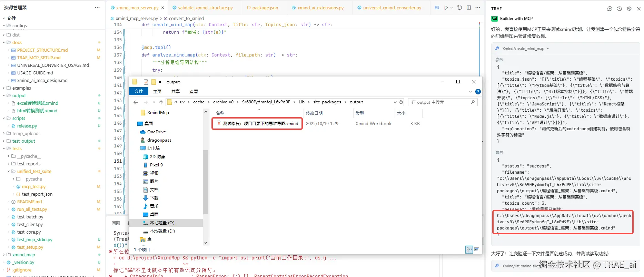Open quick access toolbar customize dropdown
The height and width of the screenshot is (277, 644).
(x=160, y=82)
